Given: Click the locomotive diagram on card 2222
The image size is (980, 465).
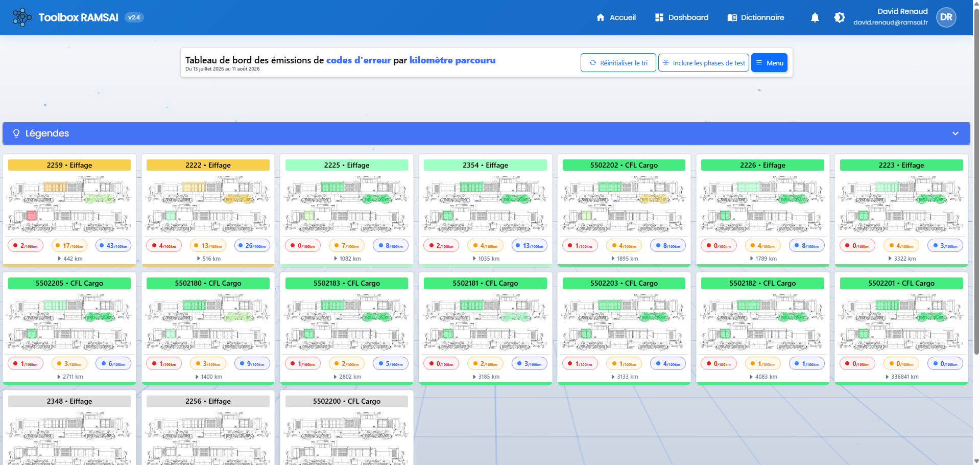Looking at the screenshot, I should point(208,203).
